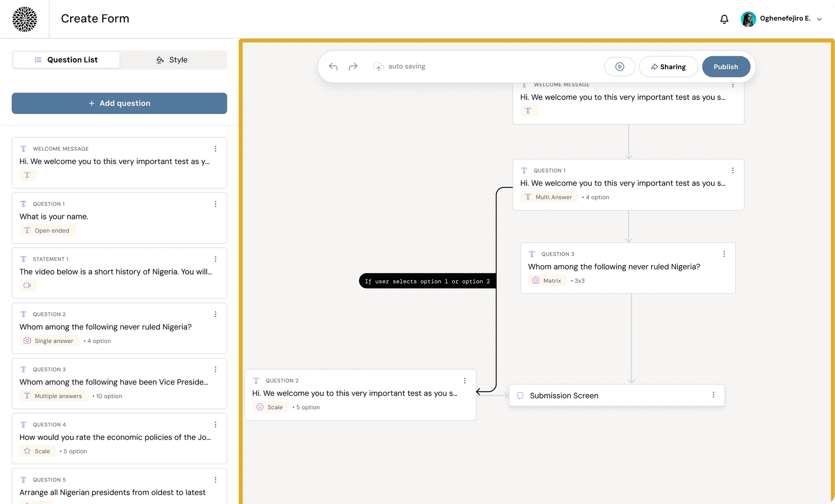Select "Whom among the following have been Vice Preside…" card
Screen dimensions: 835x504
119,384
